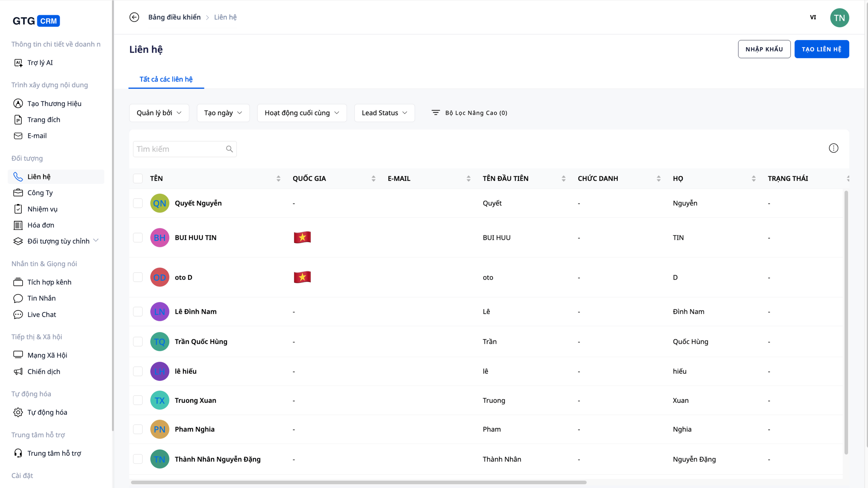Click the TẠO LIÊN HỆ button
The height and width of the screenshot is (488, 868).
point(821,49)
